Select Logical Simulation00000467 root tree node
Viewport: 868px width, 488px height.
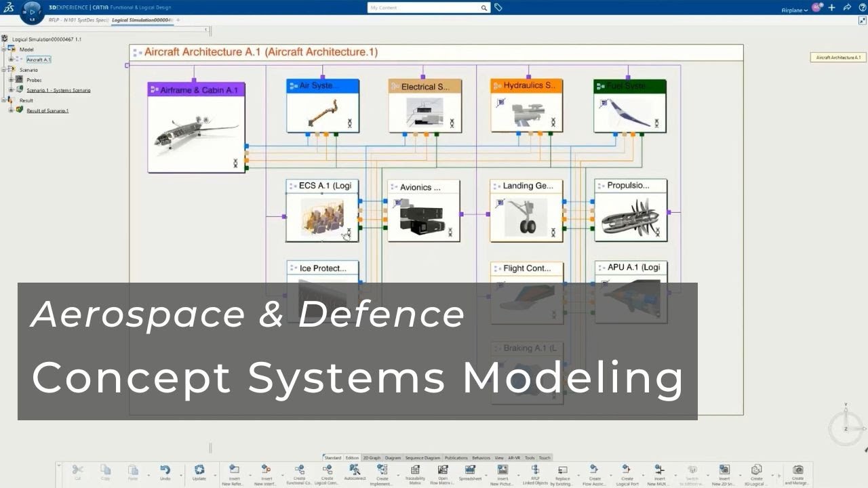point(47,39)
